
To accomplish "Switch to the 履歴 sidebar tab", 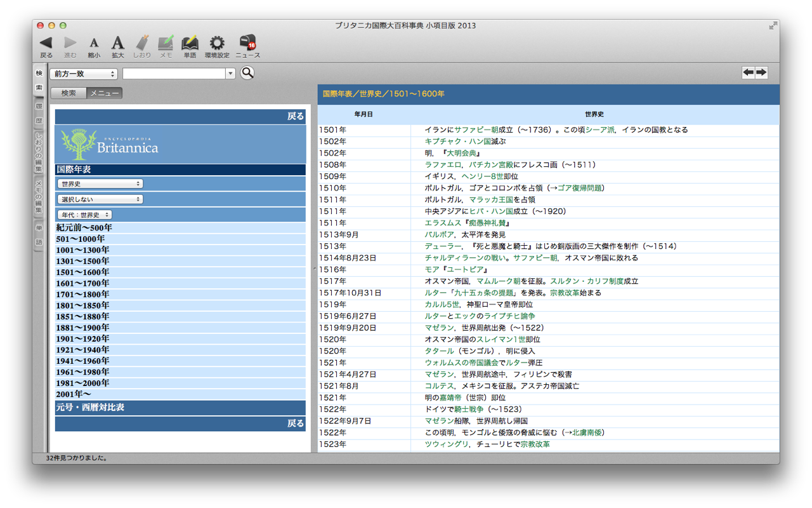I will (x=39, y=114).
